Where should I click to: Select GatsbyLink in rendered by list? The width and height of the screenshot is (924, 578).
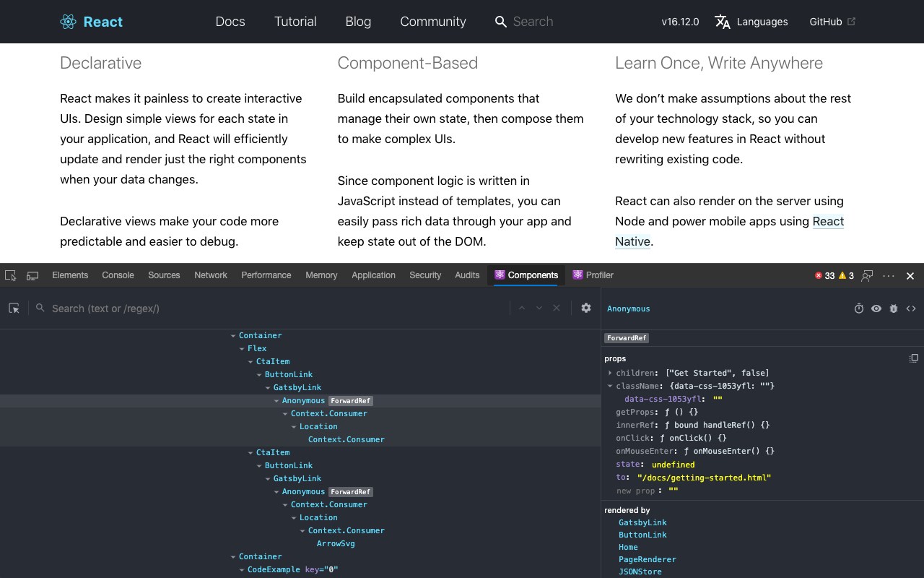pyautogui.click(x=642, y=522)
